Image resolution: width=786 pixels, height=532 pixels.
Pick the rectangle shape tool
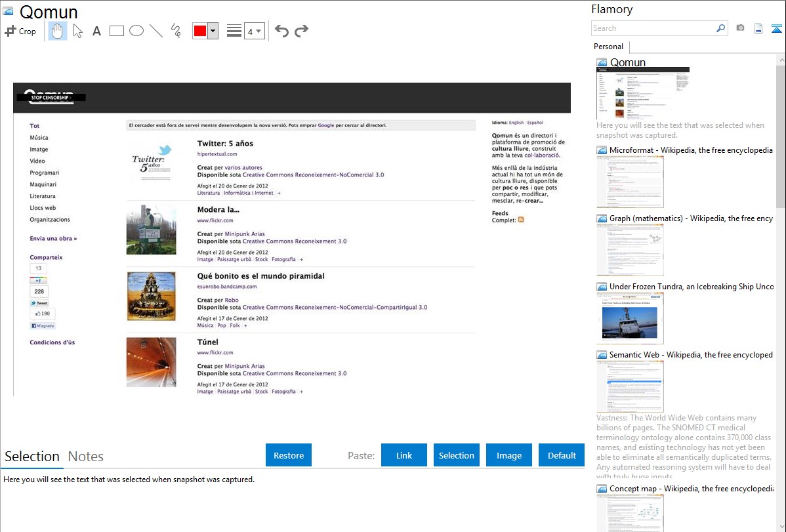pos(116,31)
